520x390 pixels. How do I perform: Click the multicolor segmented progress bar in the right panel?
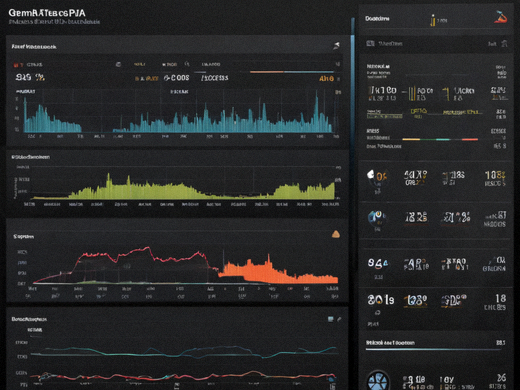(440, 139)
